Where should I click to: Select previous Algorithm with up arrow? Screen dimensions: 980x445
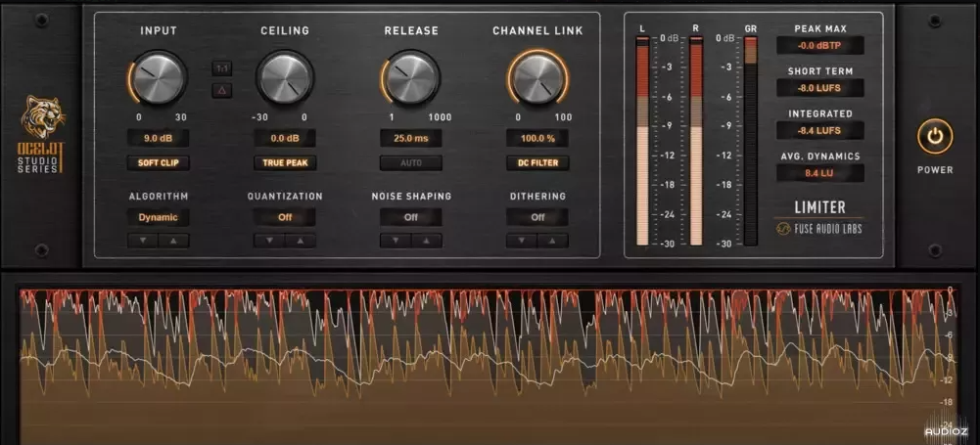pos(173,241)
